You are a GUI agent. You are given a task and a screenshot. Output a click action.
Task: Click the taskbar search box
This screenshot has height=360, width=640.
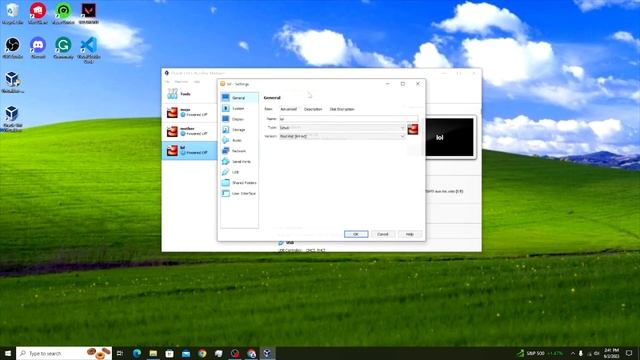(64, 353)
